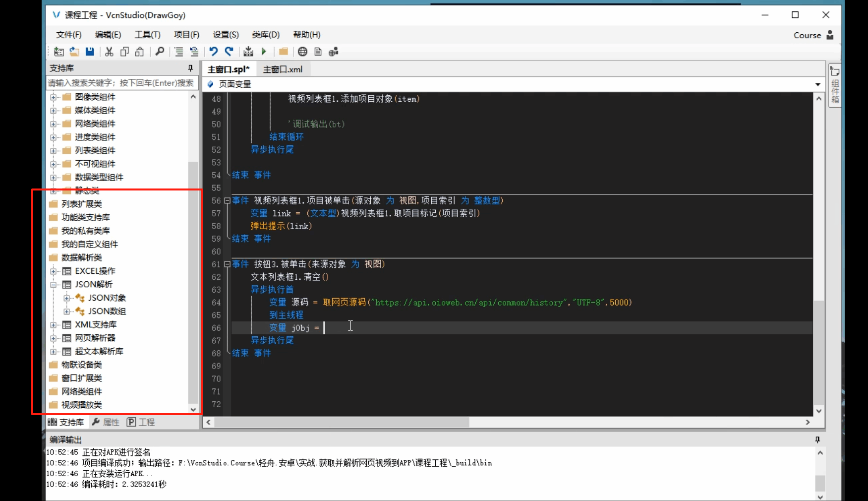Click the Search magnifier icon
Viewport: 868px width, 501px height.
tap(160, 52)
